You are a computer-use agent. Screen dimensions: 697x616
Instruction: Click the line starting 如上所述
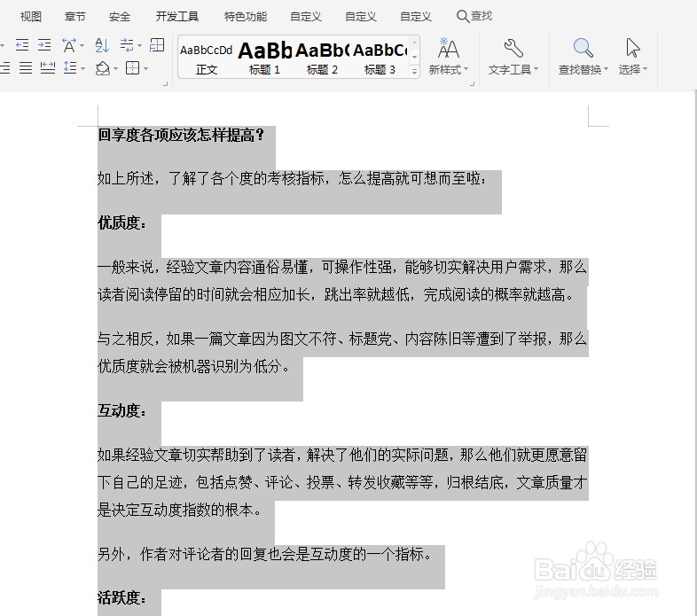point(293,178)
